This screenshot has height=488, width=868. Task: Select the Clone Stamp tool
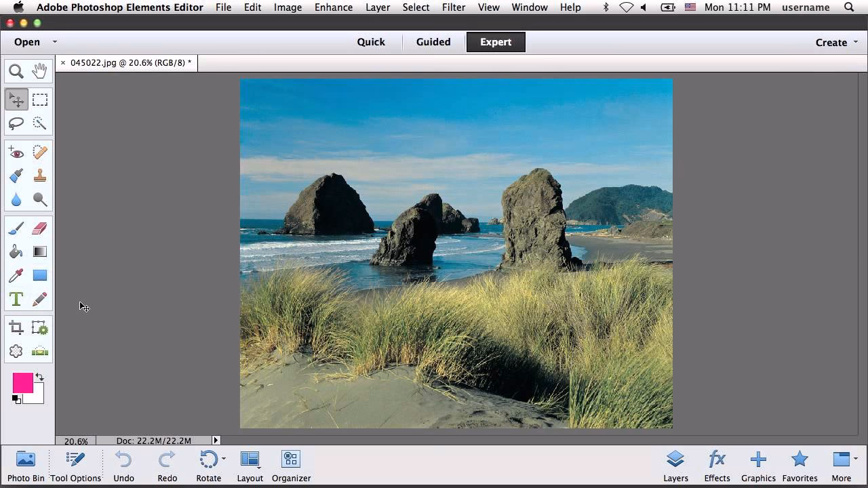40,175
